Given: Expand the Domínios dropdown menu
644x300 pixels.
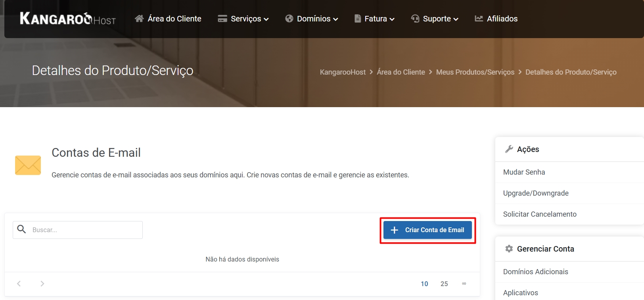Looking at the screenshot, I should pos(311,19).
